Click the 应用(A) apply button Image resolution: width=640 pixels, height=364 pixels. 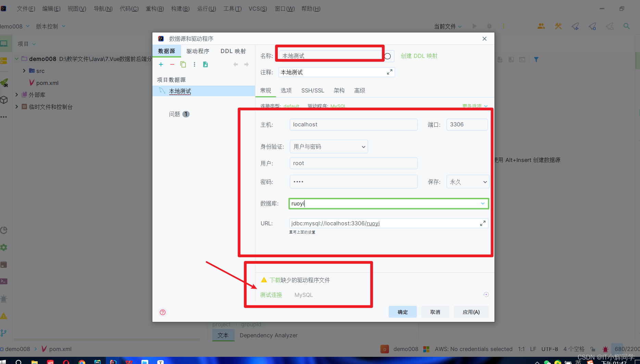pyautogui.click(x=471, y=312)
